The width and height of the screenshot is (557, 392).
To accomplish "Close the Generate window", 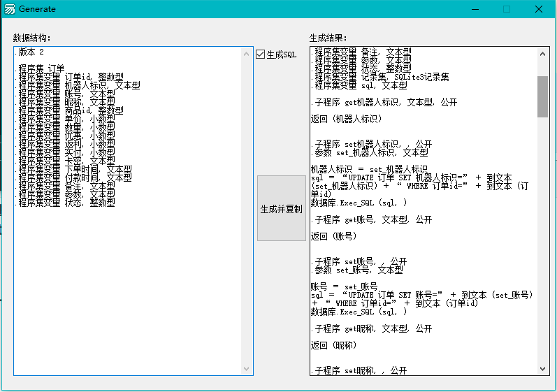I will [538, 9].
